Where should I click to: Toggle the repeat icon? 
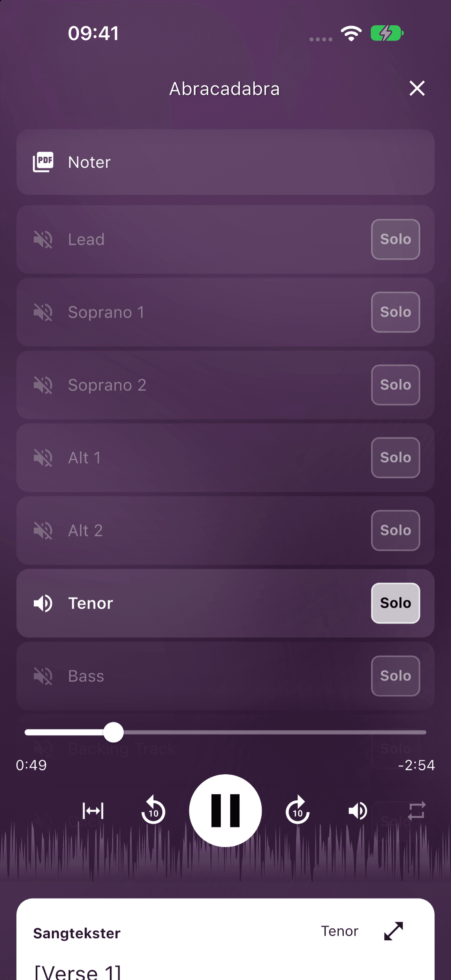[417, 811]
